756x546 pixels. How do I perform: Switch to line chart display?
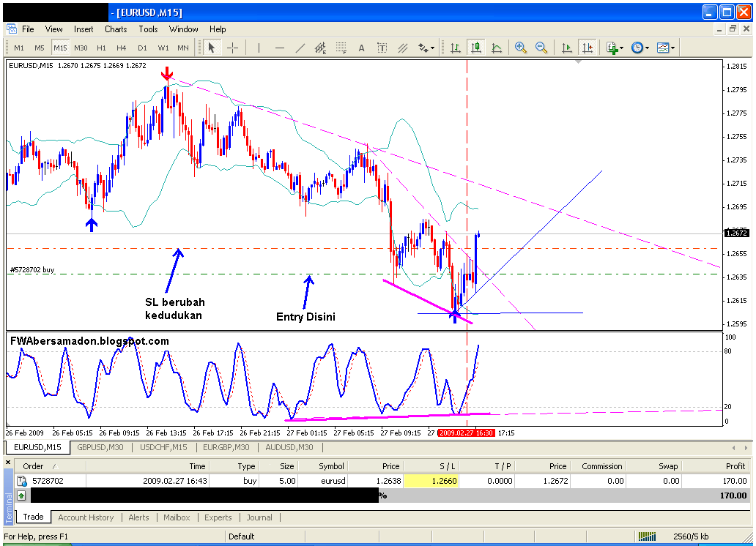pos(497,48)
